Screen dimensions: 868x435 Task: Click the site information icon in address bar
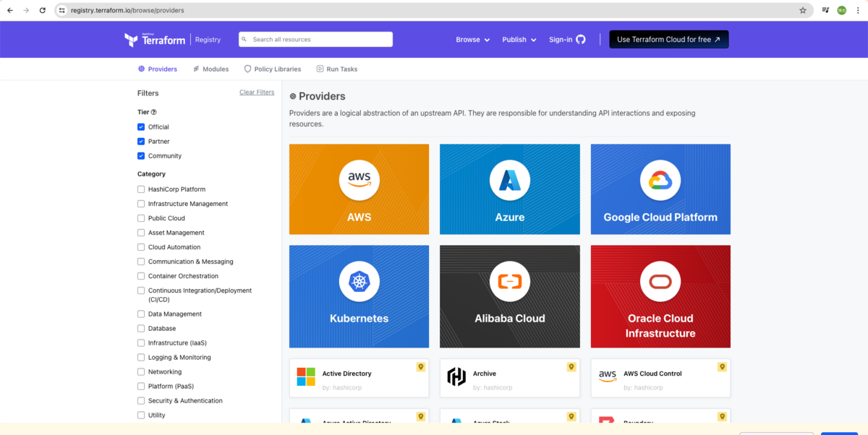pos(62,11)
